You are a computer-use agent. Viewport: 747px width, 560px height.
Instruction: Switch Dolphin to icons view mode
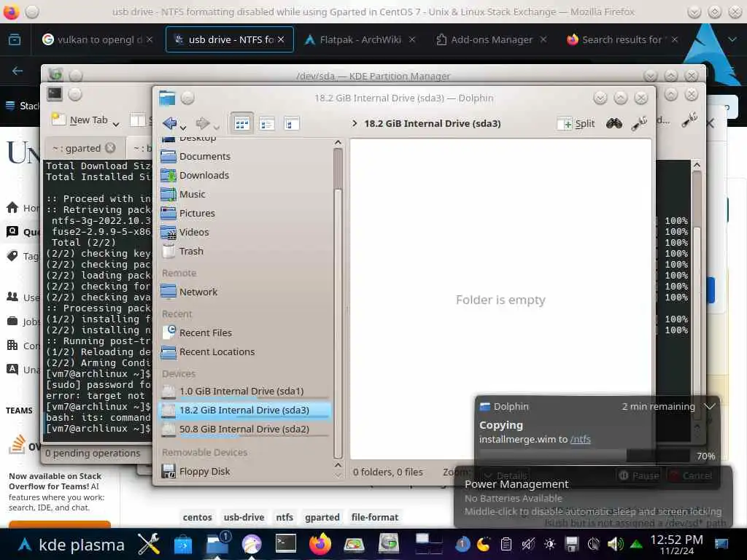[x=242, y=124]
